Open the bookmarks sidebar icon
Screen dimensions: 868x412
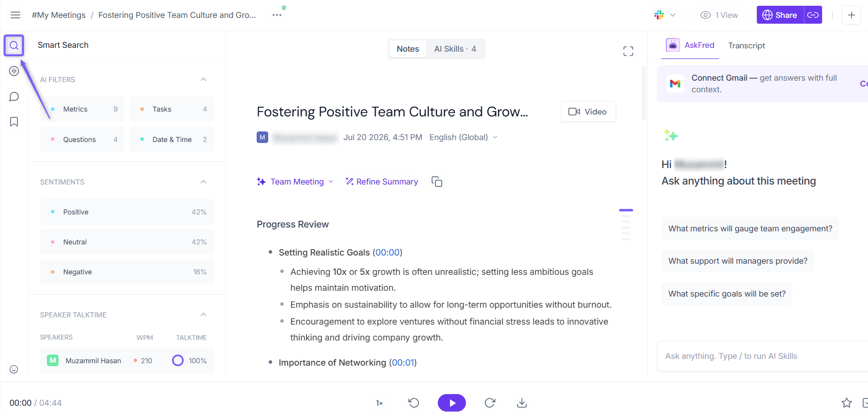14,122
